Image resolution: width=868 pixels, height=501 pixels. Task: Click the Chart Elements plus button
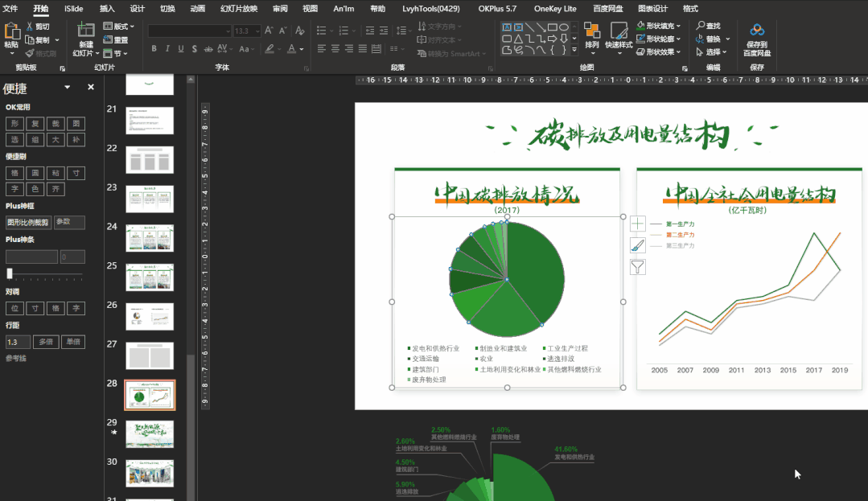[637, 224]
